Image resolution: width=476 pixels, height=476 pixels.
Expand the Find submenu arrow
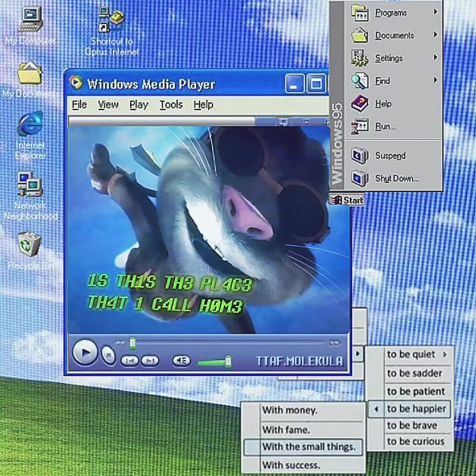(435, 80)
